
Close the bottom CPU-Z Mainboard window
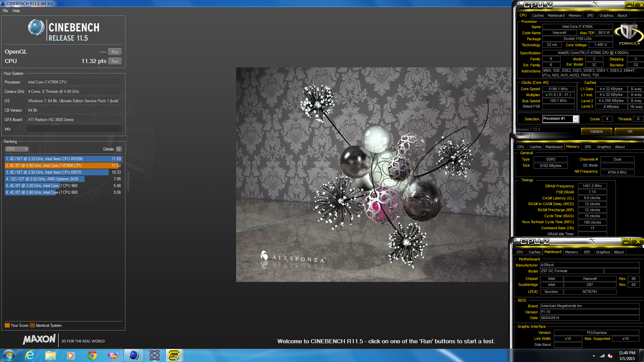pos(638,241)
